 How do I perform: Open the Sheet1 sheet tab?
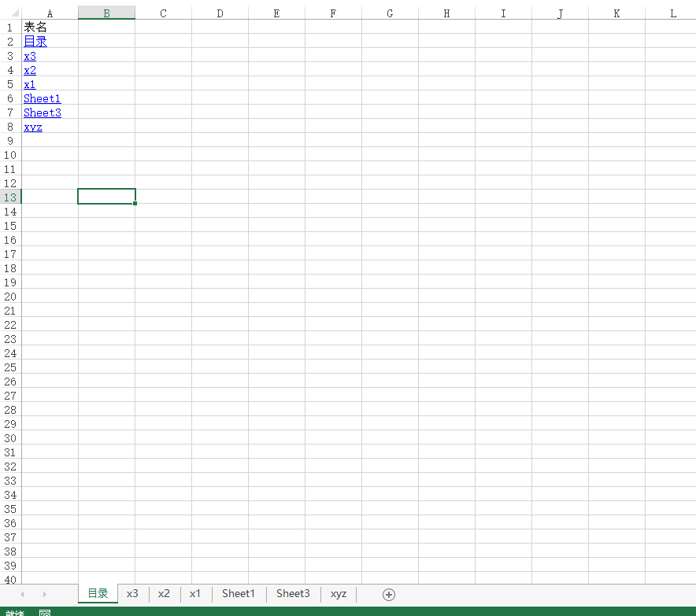[x=239, y=593]
